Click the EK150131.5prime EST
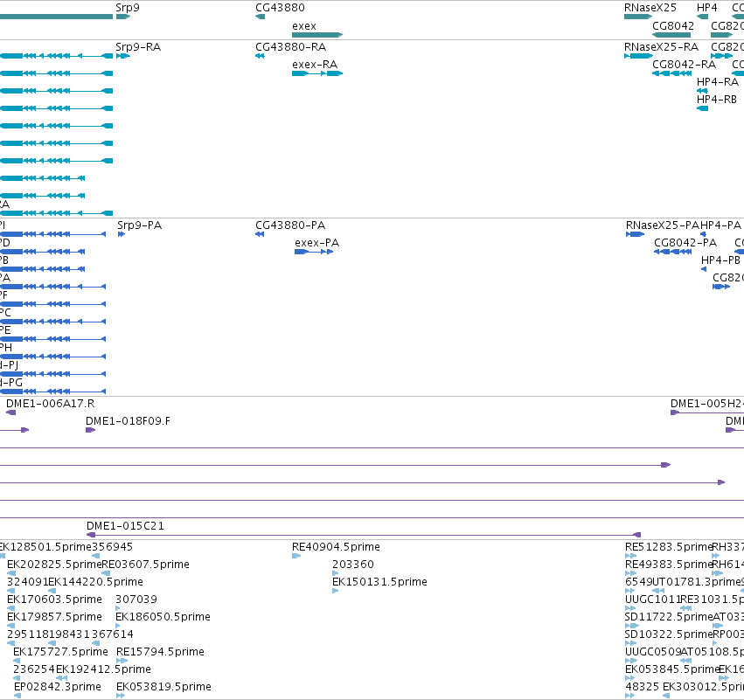Viewport: 744px width, 700px height. click(x=336, y=591)
